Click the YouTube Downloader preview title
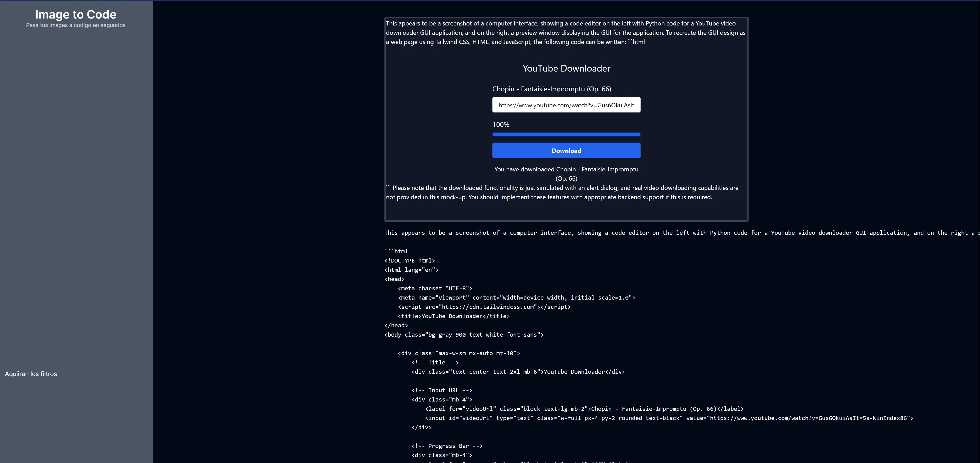This screenshot has height=463, width=980. pyautogui.click(x=566, y=68)
